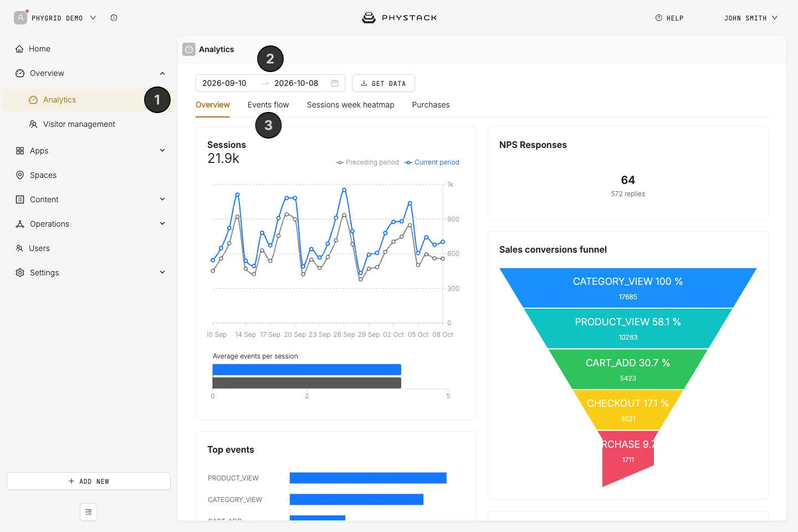This screenshot has width=798, height=532.
Task: Toggle the Current period legend series
Action: pos(432,162)
